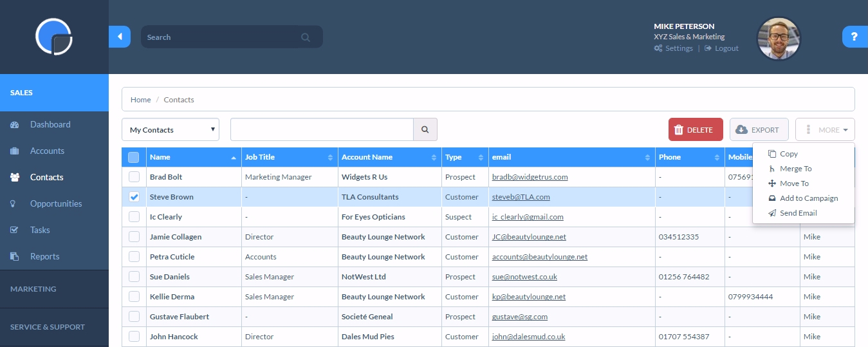Sort by the Job Title column arrows
This screenshot has width=868, height=347.
tap(330, 158)
